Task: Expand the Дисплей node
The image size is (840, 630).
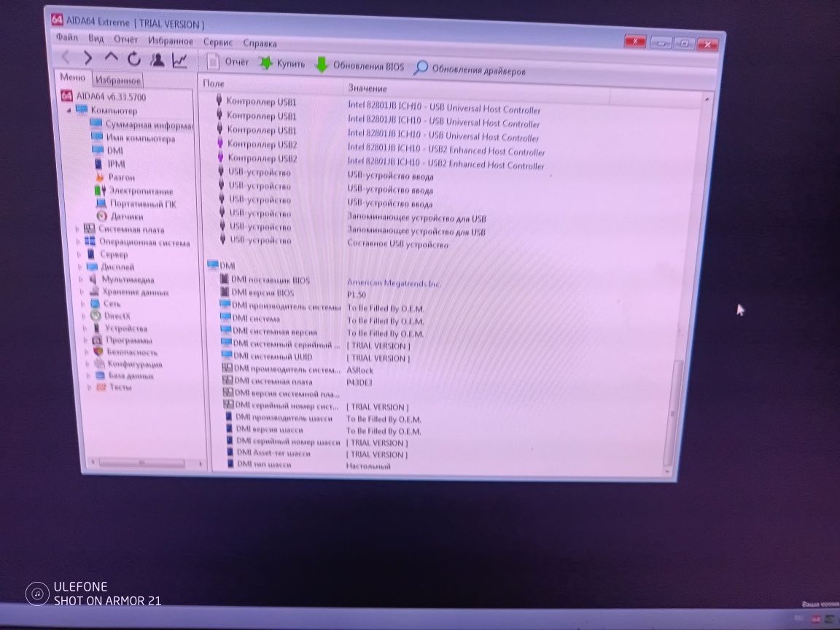Action: [x=80, y=267]
